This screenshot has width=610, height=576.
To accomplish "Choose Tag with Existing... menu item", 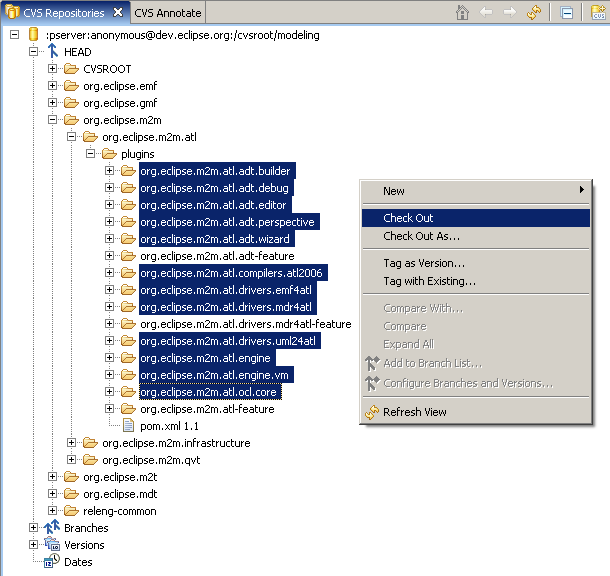I will pyautogui.click(x=475, y=281).
